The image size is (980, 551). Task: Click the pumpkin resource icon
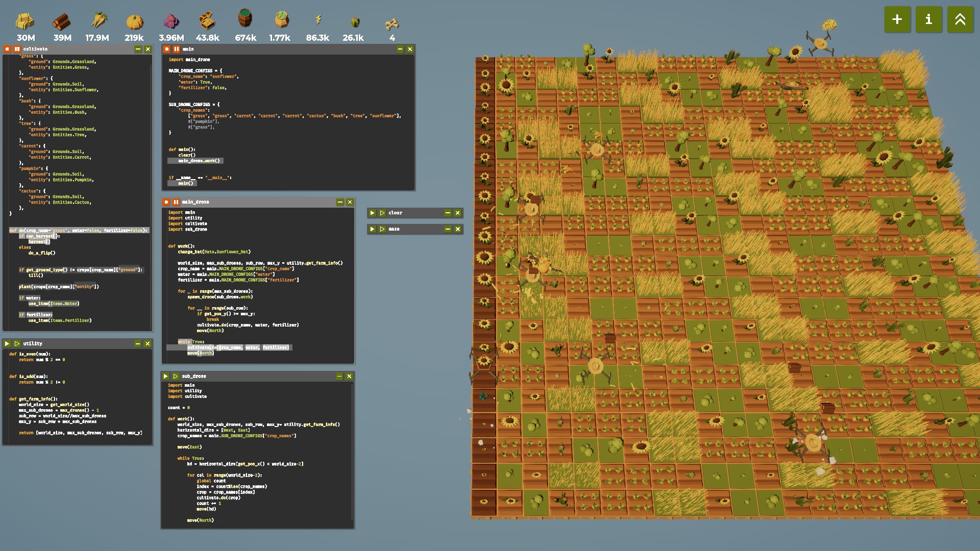tap(135, 22)
